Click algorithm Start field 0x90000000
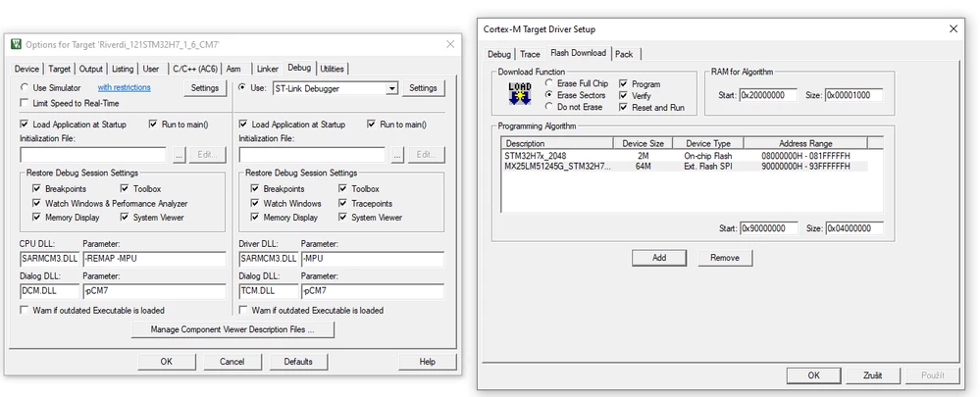 pyautogui.click(x=769, y=227)
